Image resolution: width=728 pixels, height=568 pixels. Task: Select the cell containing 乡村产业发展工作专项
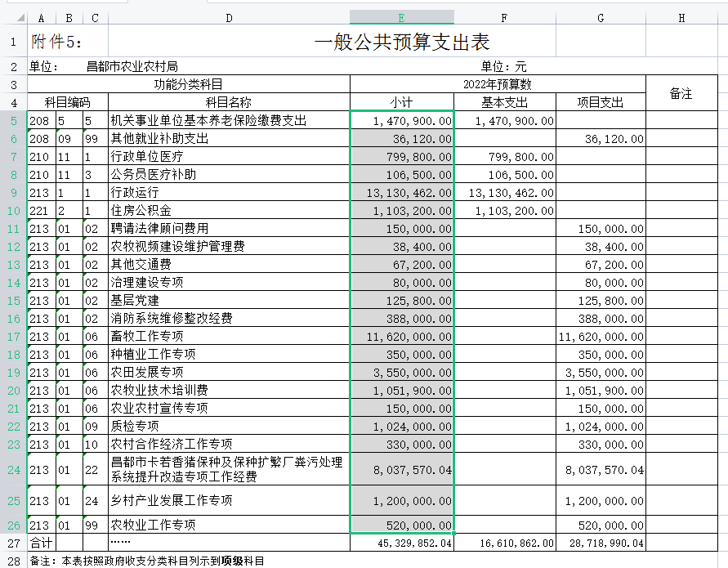229,500
